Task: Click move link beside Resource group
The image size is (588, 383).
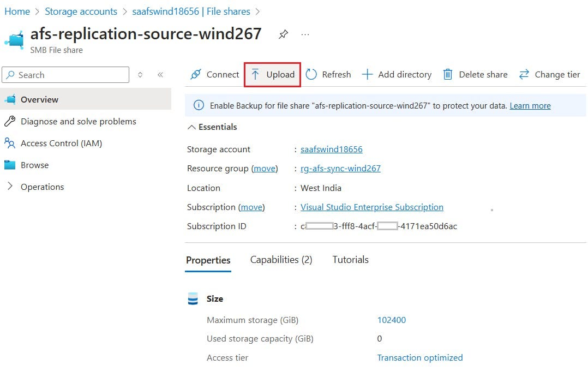Action: [265, 169]
